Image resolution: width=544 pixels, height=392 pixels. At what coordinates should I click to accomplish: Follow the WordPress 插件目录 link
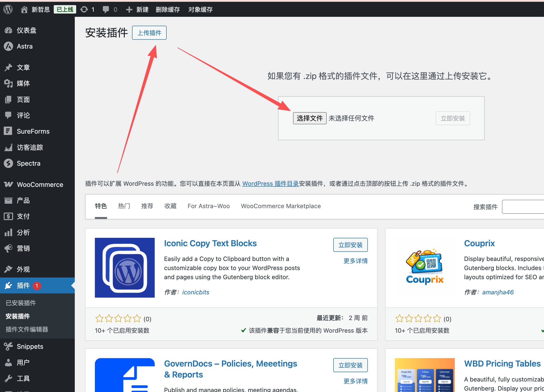pos(270,184)
